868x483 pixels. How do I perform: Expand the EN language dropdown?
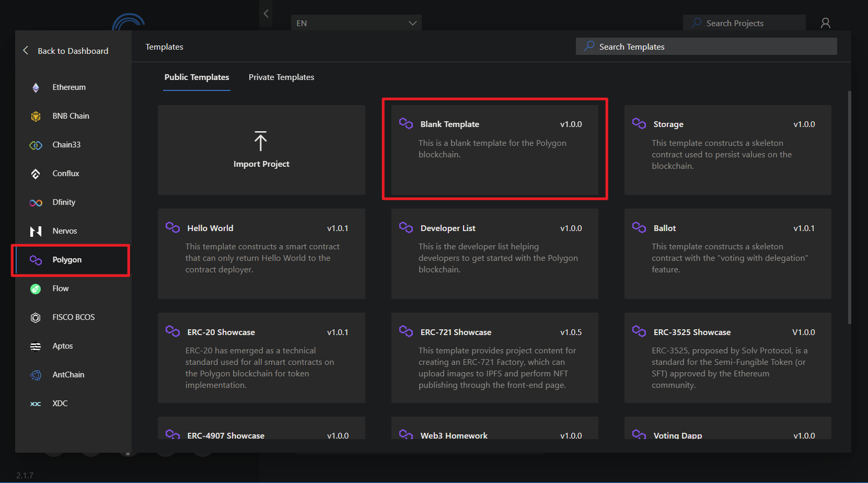tap(356, 23)
